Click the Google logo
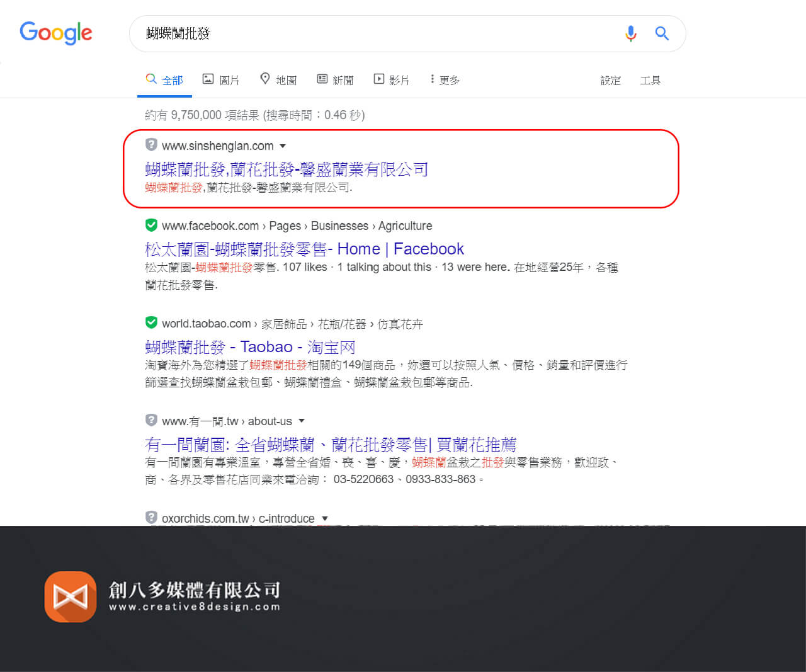This screenshot has width=806, height=672. click(x=56, y=33)
